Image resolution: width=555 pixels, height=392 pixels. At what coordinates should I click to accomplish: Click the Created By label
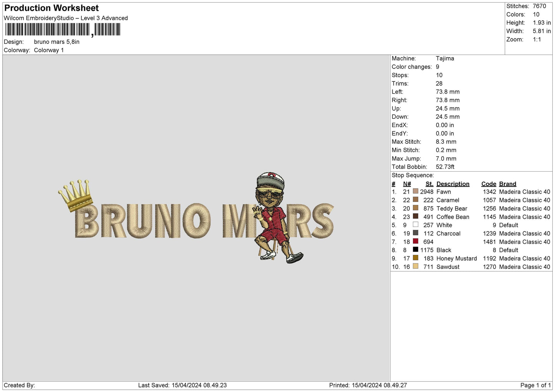point(19,385)
